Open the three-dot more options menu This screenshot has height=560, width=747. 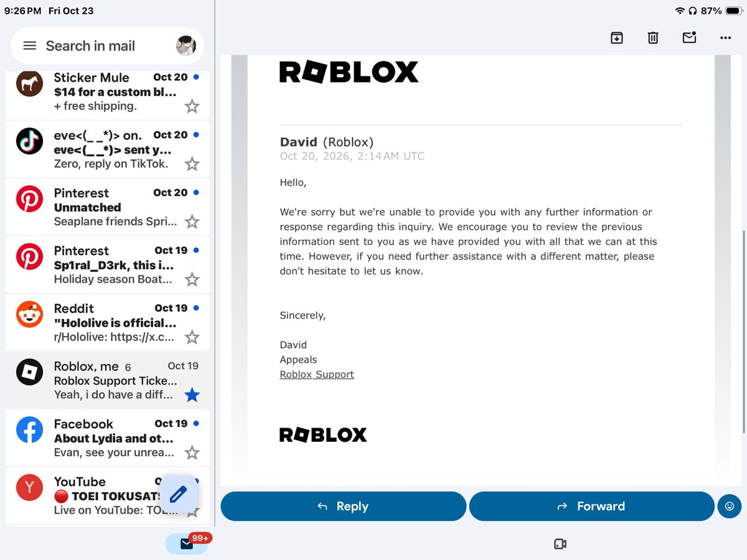[x=725, y=38]
